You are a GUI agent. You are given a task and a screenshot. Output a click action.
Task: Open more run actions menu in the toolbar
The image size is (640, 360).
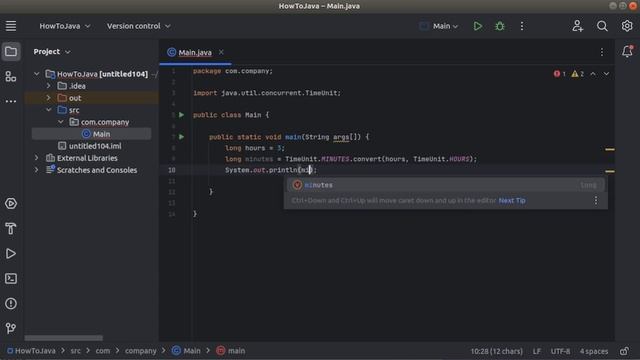[x=522, y=26]
